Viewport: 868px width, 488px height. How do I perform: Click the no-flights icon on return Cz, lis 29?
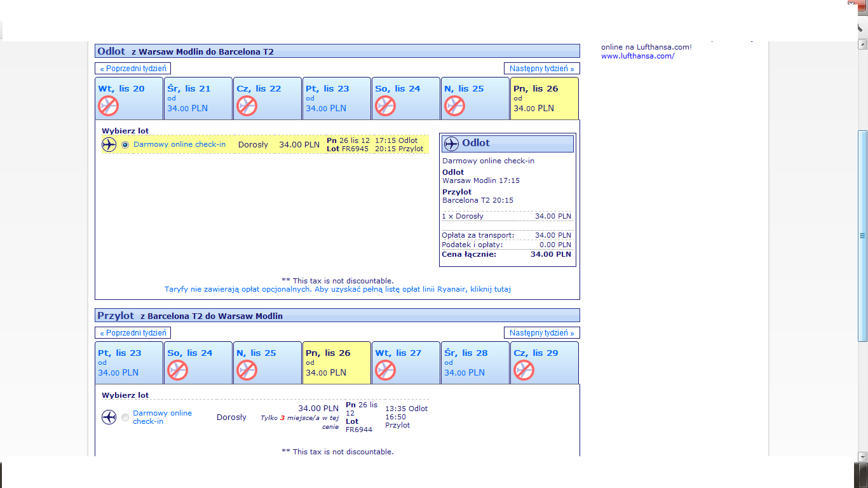click(524, 370)
